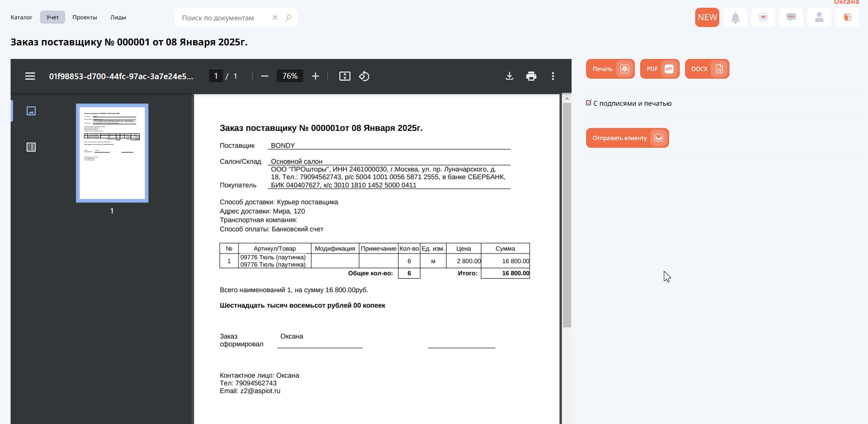Open notifications bell

click(x=735, y=17)
